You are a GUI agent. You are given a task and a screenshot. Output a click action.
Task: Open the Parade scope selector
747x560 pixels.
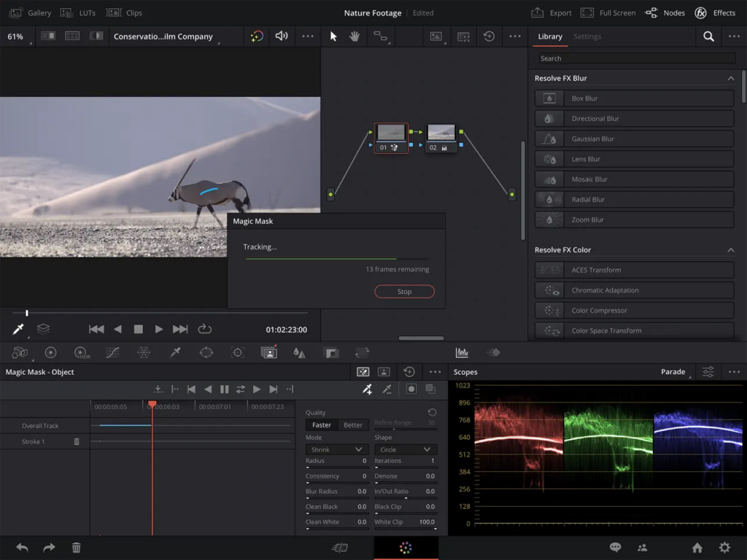click(674, 371)
